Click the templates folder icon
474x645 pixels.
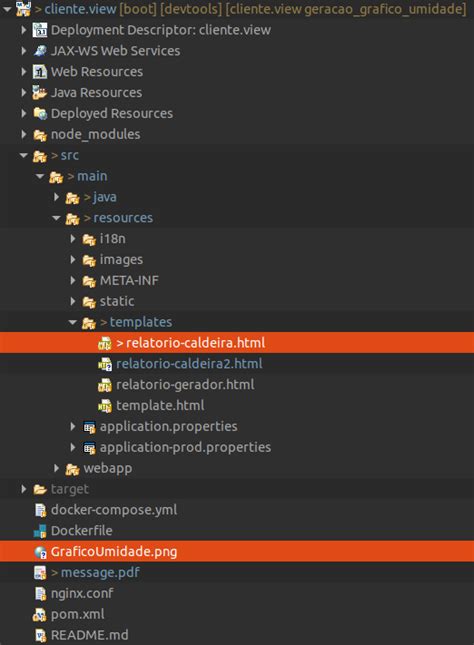pyautogui.click(x=89, y=322)
